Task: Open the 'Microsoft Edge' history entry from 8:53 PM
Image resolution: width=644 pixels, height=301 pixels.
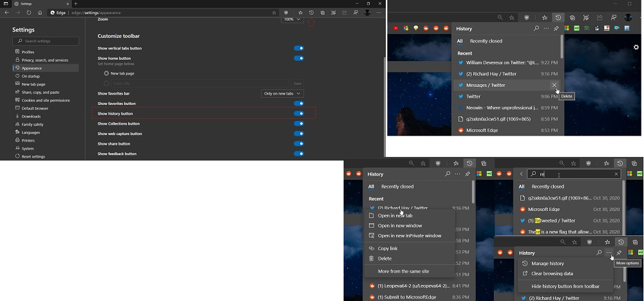Action: [507, 131]
